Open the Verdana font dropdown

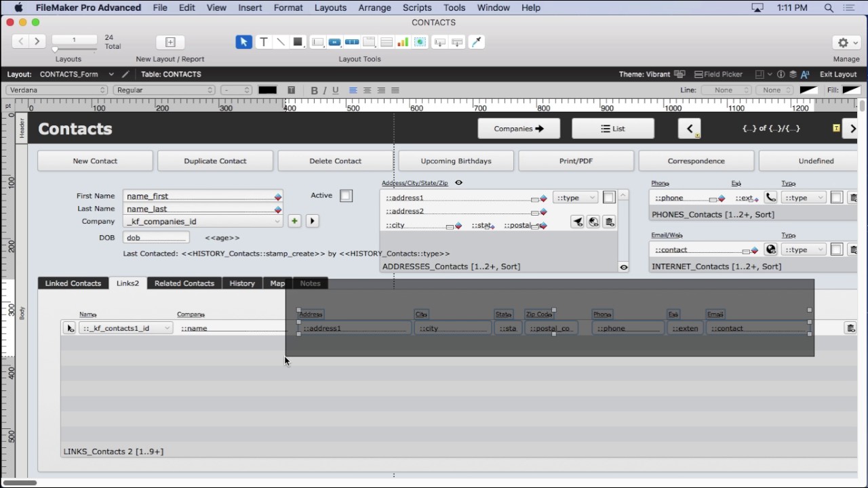click(57, 90)
